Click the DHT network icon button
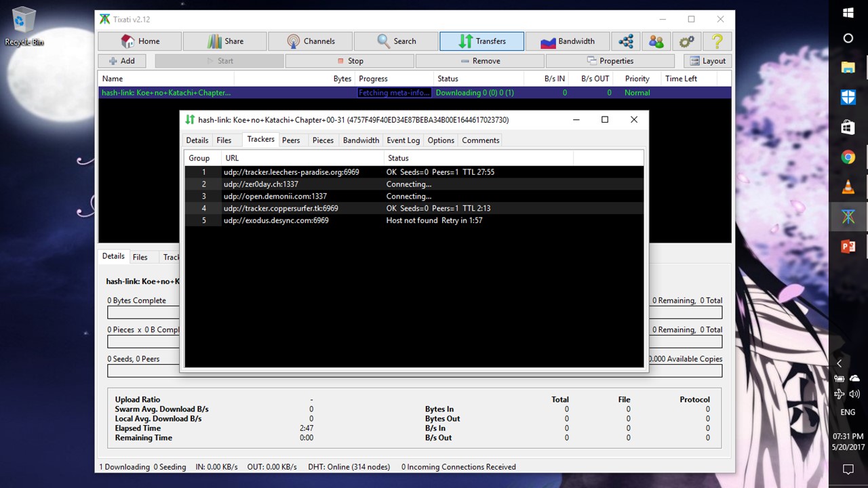 coord(626,41)
